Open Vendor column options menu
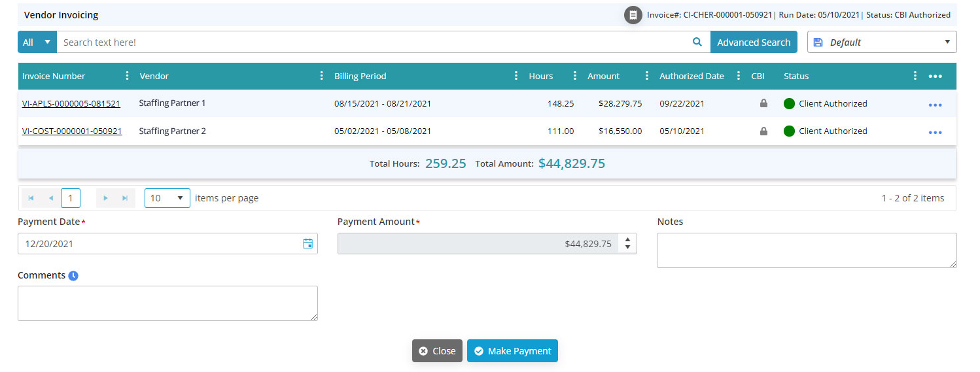Screen dimensions: 980x372 (321, 76)
